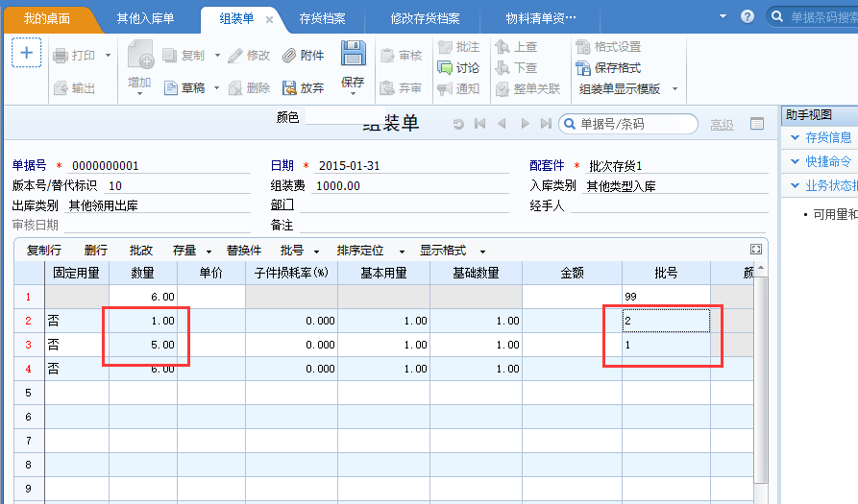Maximize the grid with the expand icon

coord(756,250)
